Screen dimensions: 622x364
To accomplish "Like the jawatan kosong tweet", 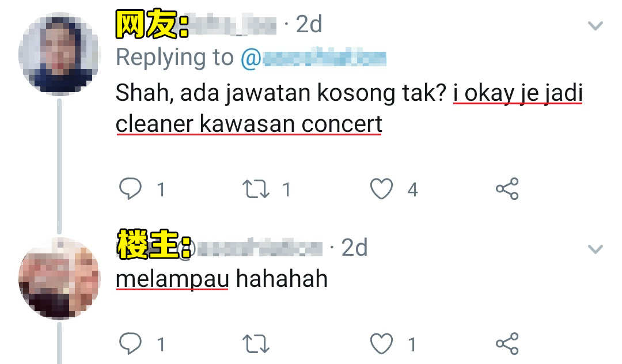I will coord(382,189).
